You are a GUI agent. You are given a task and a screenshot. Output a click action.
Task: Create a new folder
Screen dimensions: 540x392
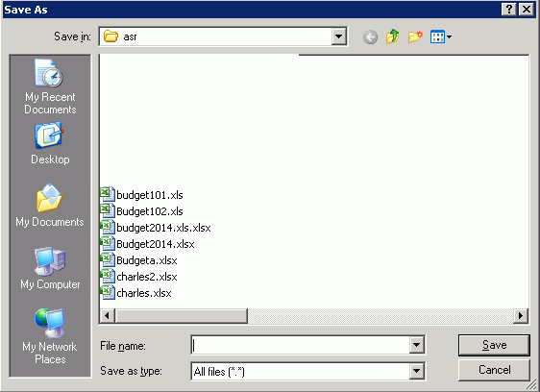point(415,37)
